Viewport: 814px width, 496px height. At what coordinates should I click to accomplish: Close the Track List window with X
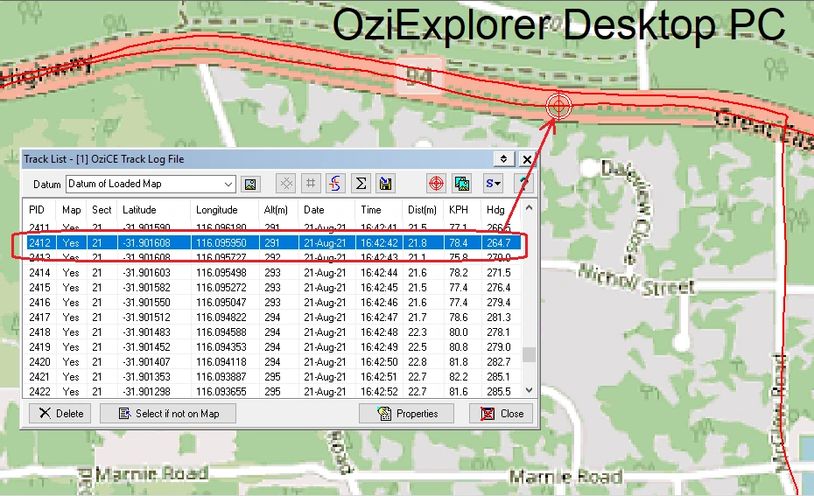click(x=526, y=159)
